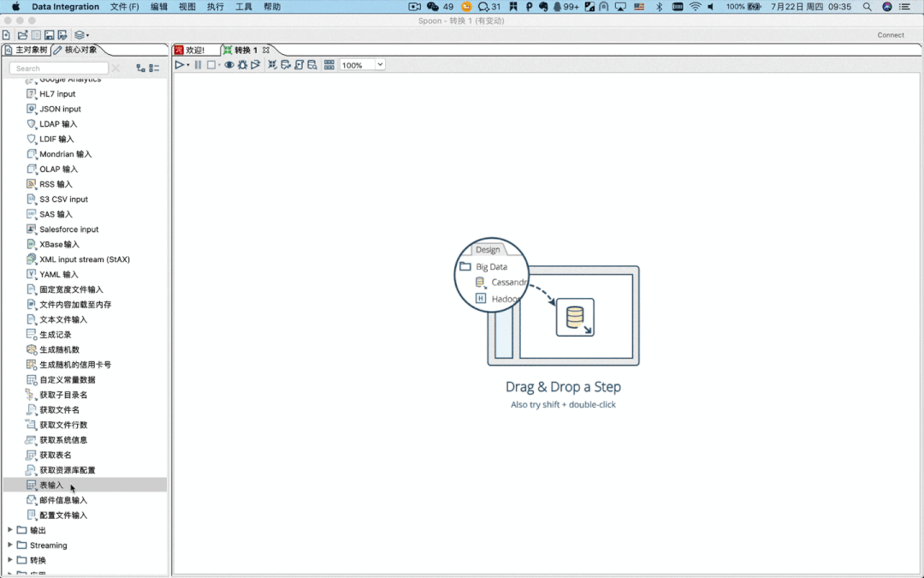Image resolution: width=924 pixels, height=578 pixels.
Task: Open Spotlight search in the menu bar
Action: pos(867,7)
